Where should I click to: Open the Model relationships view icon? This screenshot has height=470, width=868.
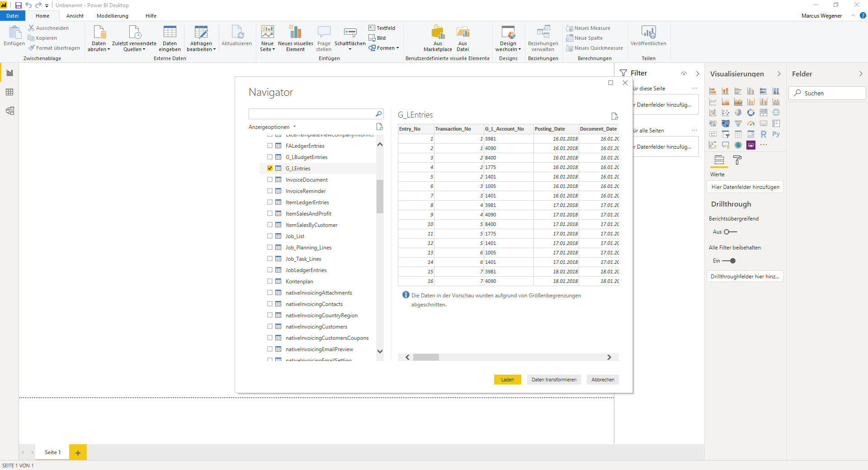[x=9, y=111]
